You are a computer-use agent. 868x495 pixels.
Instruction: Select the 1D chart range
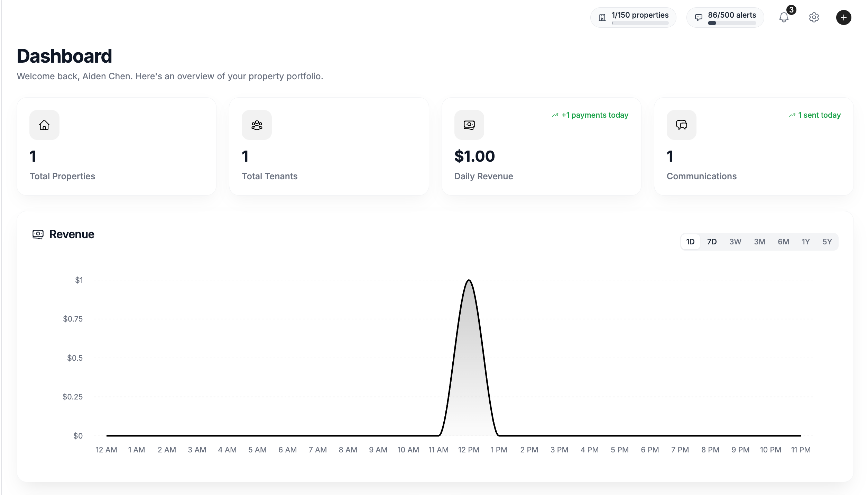pyautogui.click(x=690, y=242)
